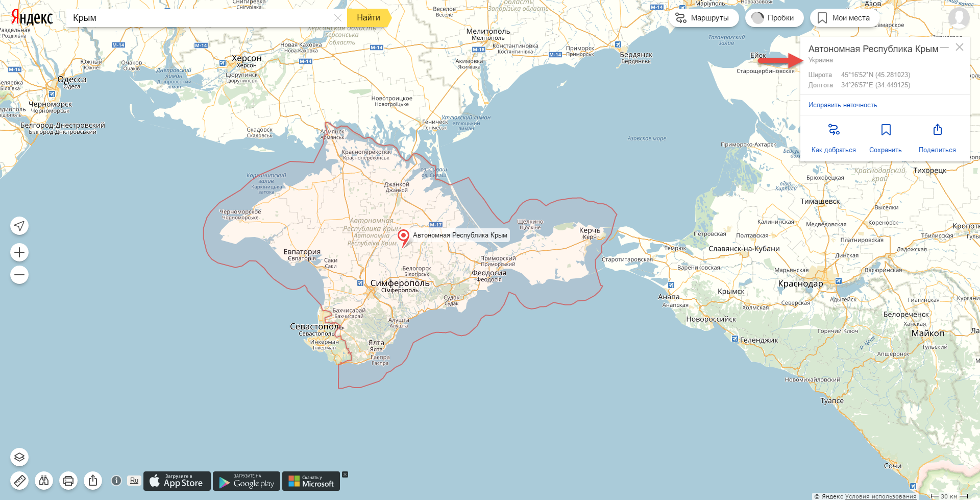Select the ruler measurement tool

(19, 481)
